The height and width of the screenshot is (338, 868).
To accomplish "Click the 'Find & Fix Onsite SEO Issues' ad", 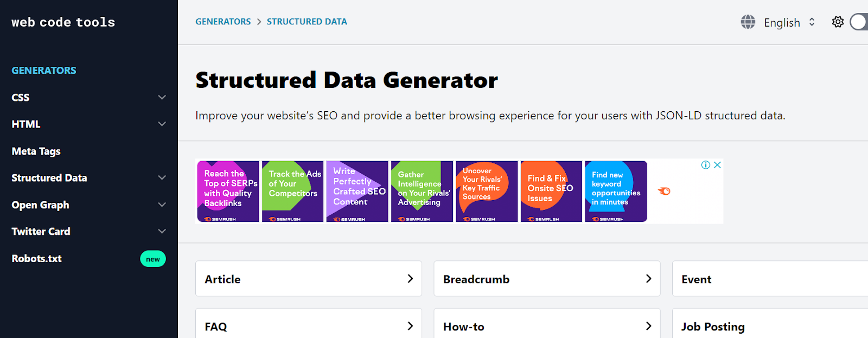I will click(x=551, y=191).
